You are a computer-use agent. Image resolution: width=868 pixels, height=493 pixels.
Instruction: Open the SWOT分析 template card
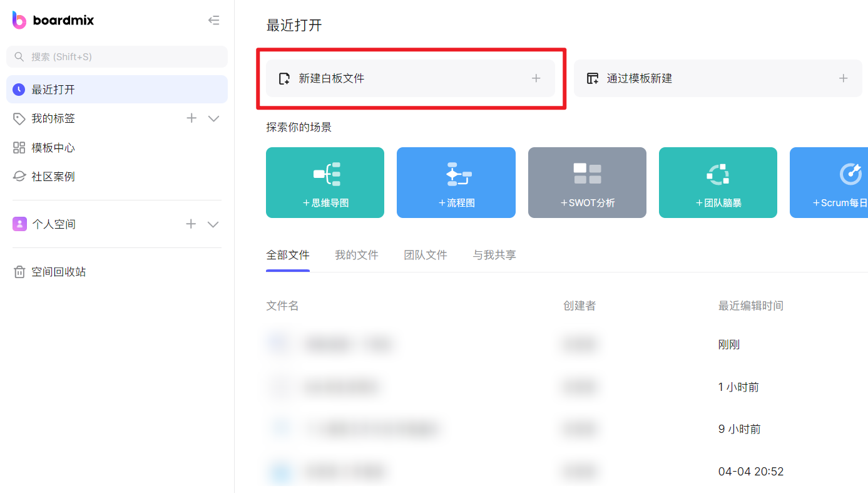pos(587,182)
